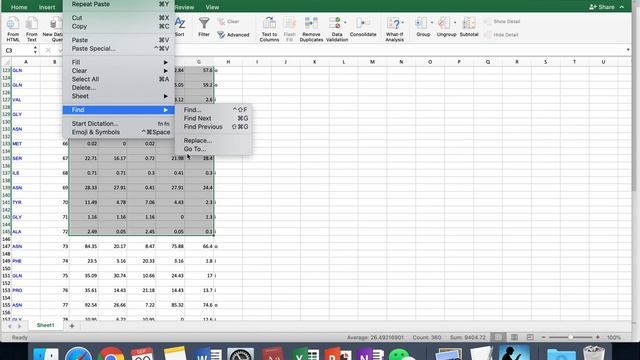Choose Emoji & Symbols from the menu

point(118,132)
